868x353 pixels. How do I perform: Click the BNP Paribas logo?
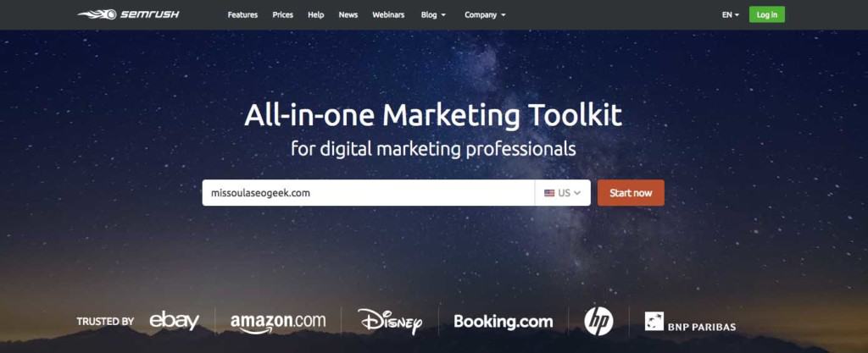pos(690,322)
